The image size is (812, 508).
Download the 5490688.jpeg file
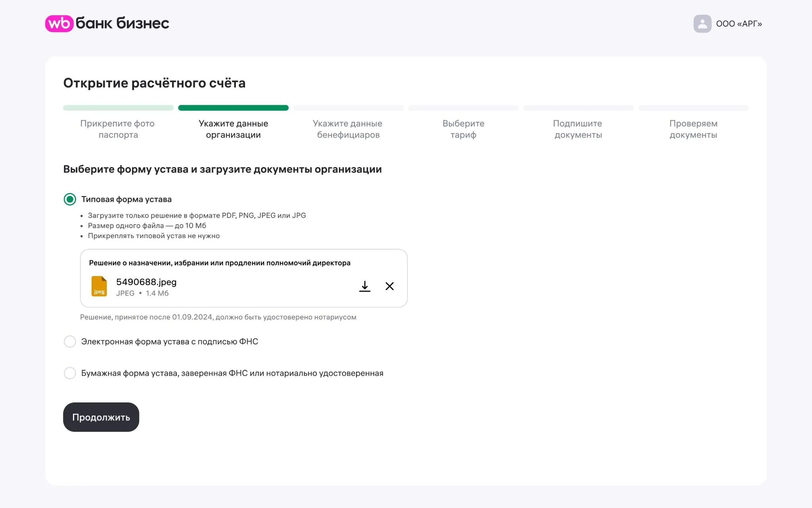[x=365, y=286]
